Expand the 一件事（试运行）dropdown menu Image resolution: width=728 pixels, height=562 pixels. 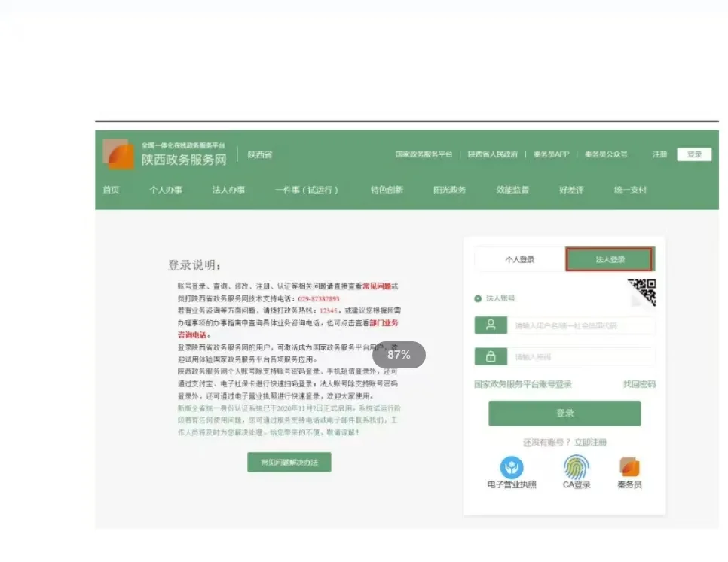307,190
